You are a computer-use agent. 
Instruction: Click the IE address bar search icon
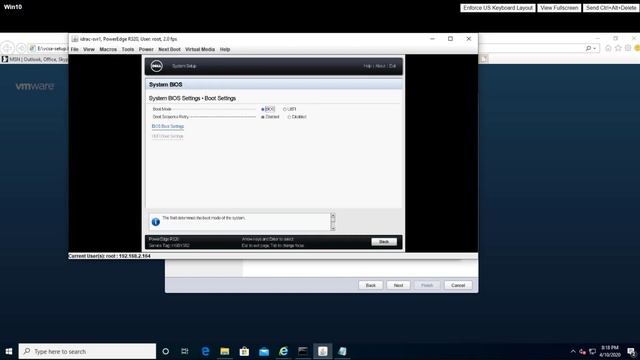[588, 48]
